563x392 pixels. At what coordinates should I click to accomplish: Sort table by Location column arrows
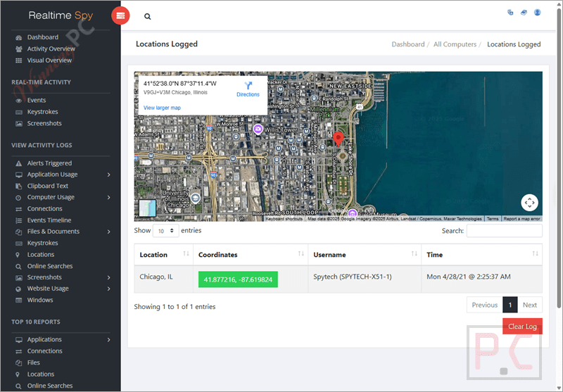pos(186,254)
